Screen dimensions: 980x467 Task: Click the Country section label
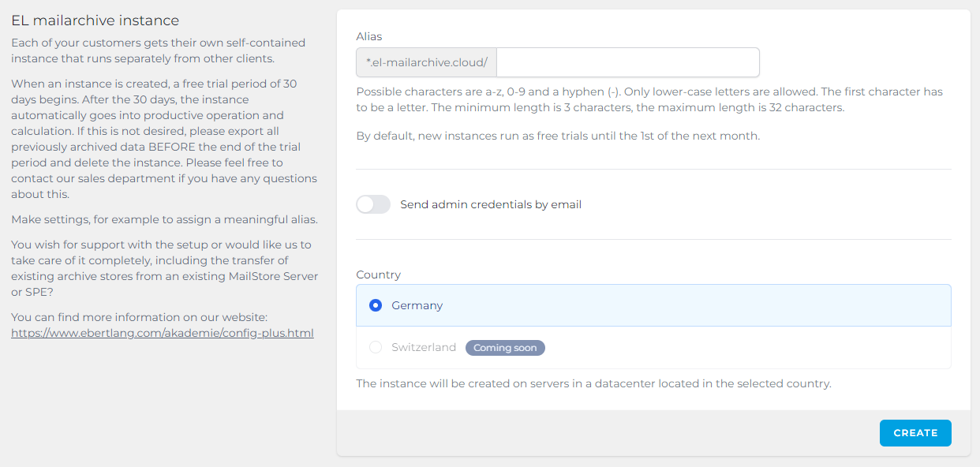point(378,275)
